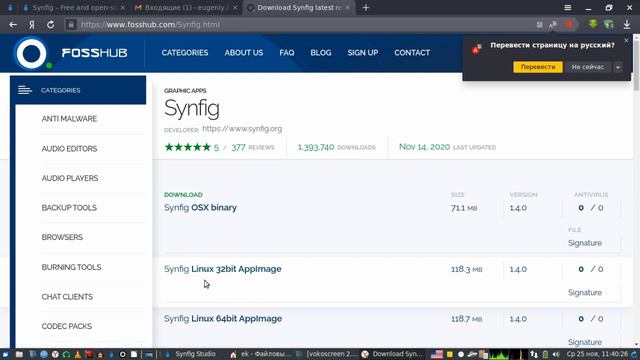This screenshot has height=360, width=640.
Task: Click antivirus result 0/0 for Linux 32bit
Action: [590, 269]
